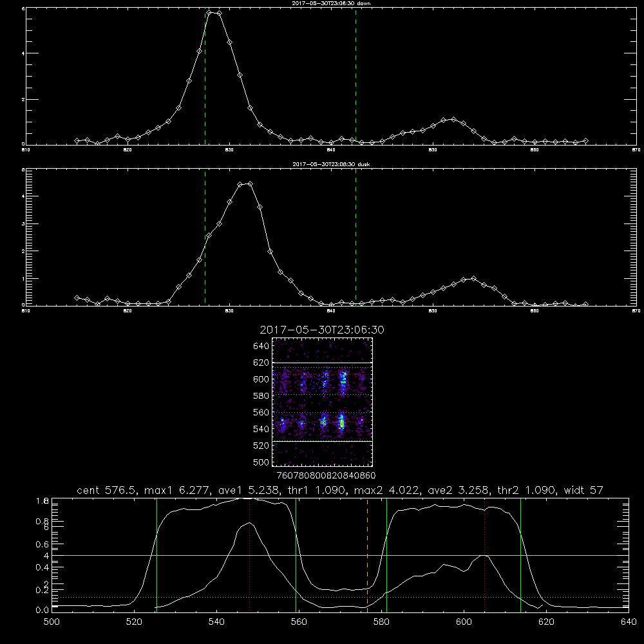Click the upper bright band in the spectral image
The image size is (644, 644).
click(322, 381)
